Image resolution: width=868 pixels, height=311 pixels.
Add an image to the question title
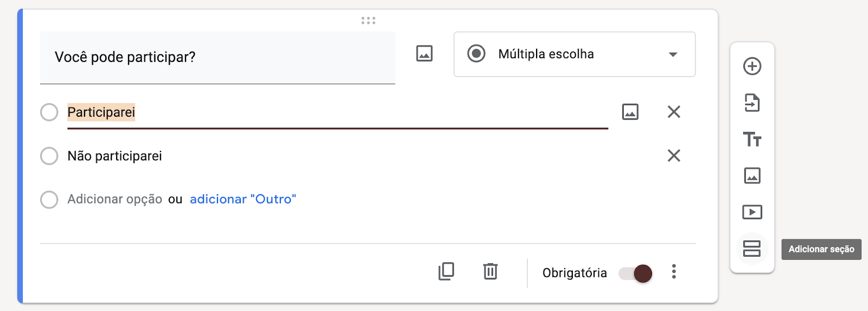coord(424,54)
